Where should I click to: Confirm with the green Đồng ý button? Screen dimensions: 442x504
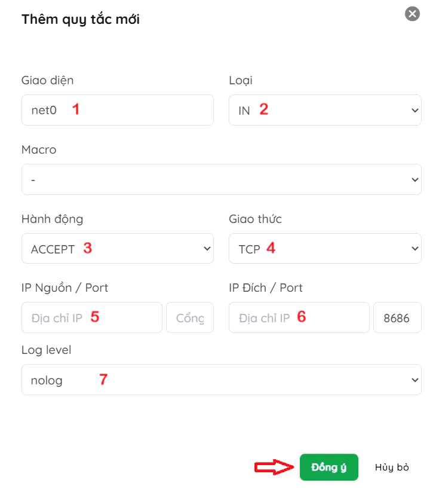pyautogui.click(x=329, y=467)
